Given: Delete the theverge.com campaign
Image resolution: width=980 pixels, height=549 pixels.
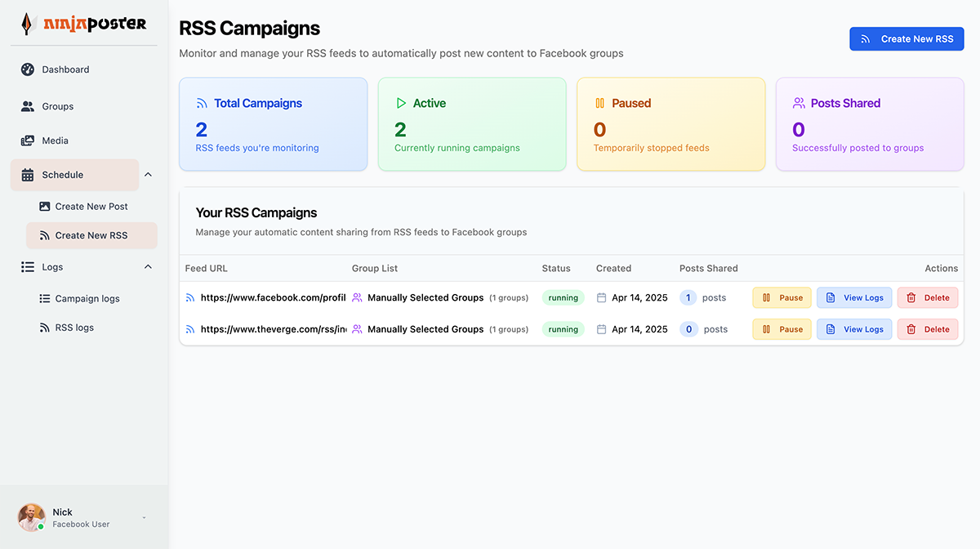Looking at the screenshot, I should coord(928,329).
